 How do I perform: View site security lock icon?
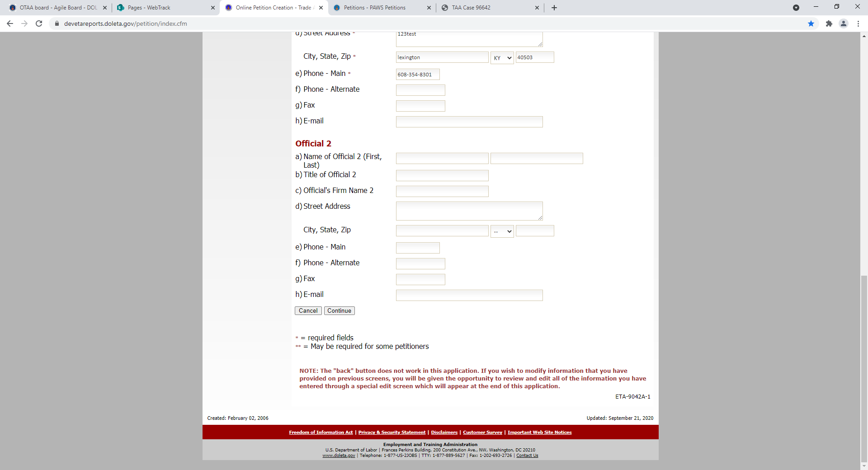(57, 23)
